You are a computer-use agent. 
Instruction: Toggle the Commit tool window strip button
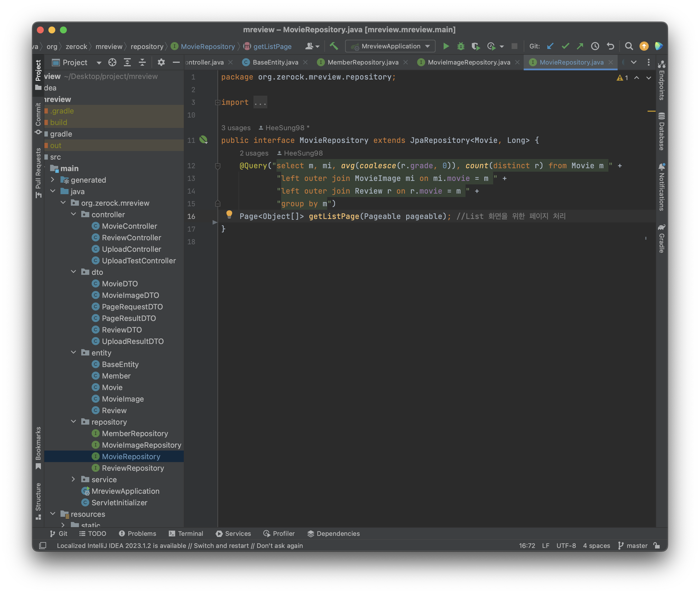click(38, 119)
